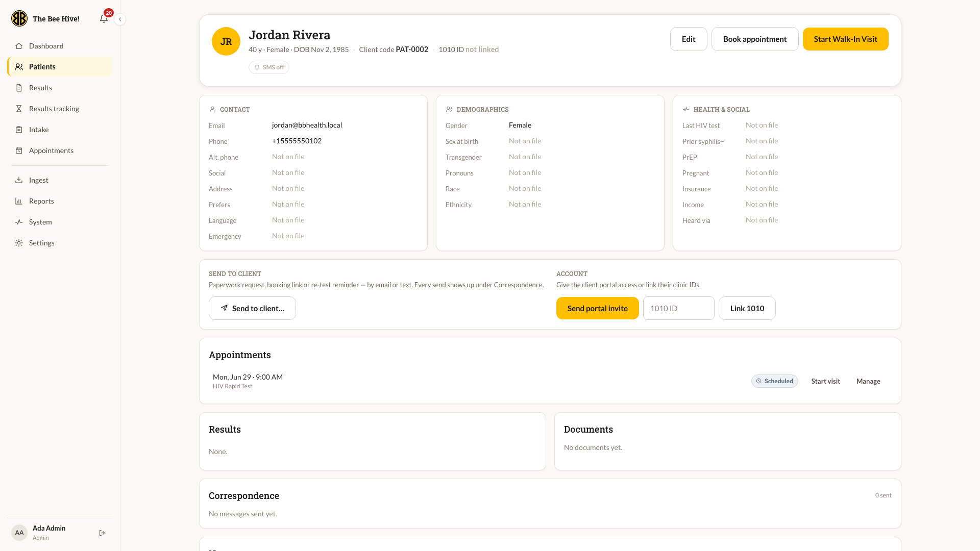Viewport: 980px width, 551px height.
Task: Click the Results document icon
Action: pos(19,88)
